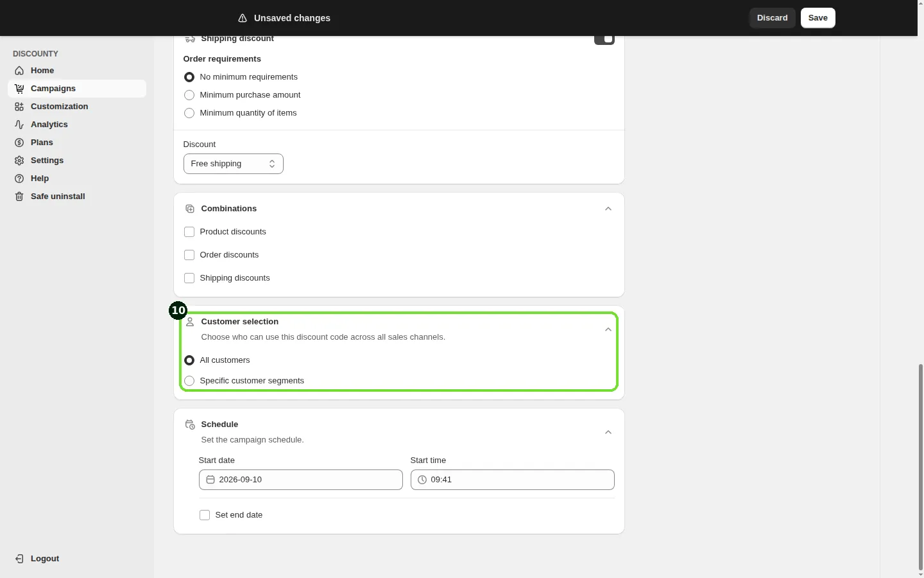The width and height of the screenshot is (924, 578).
Task: Select Minimum quantity of items option
Action: click(x=189, y=113)
